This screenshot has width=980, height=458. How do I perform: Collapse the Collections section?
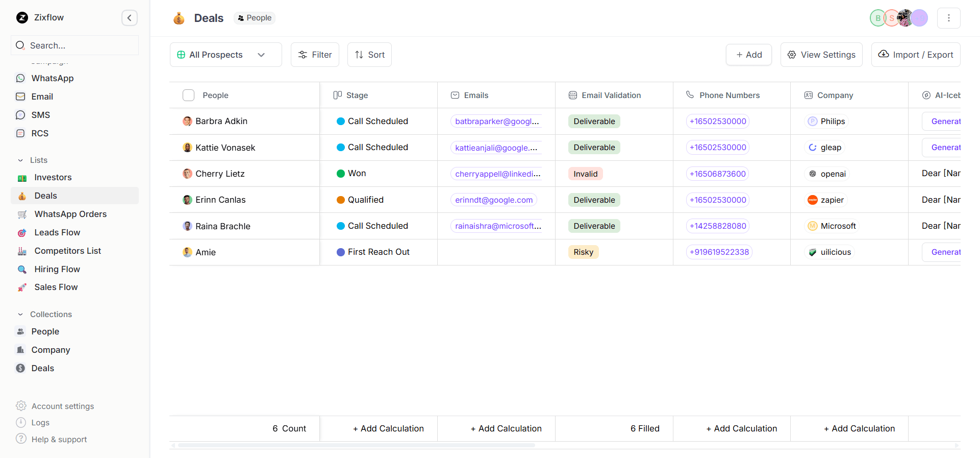pos(20,315)
